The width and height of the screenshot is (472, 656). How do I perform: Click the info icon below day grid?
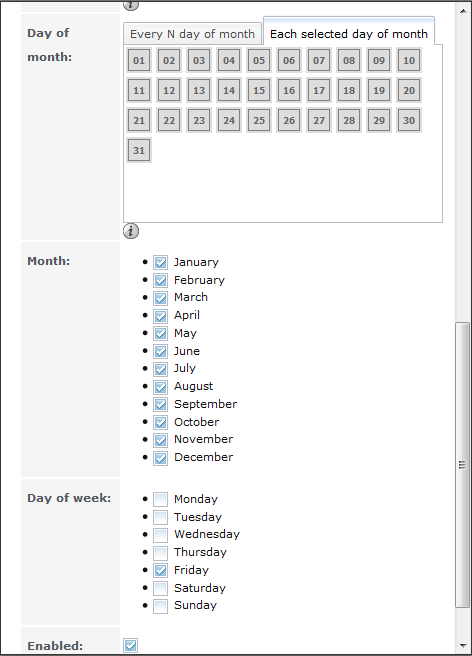tap(131, 231)
